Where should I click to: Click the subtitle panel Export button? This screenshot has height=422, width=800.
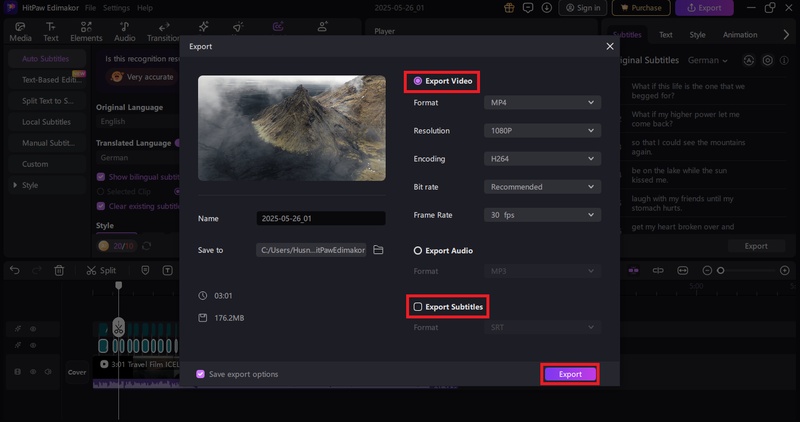[x=756, y=246]
